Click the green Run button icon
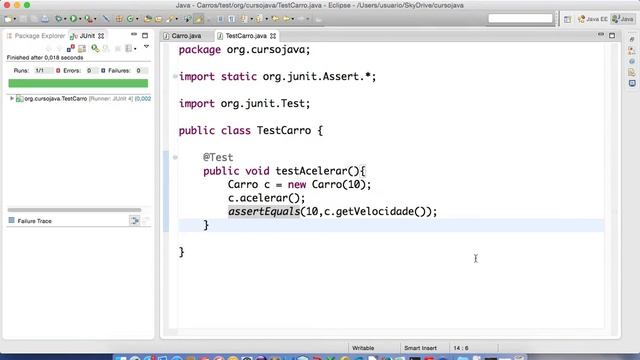The height and width of the screenshot is (360, 640). (x=73, y=19)
